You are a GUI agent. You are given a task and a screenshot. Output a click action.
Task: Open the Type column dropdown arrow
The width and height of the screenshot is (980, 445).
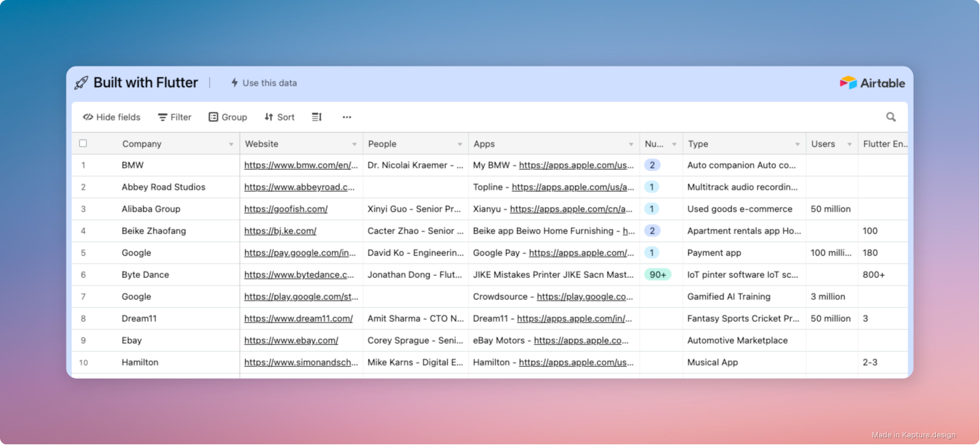tap(797, 144)
